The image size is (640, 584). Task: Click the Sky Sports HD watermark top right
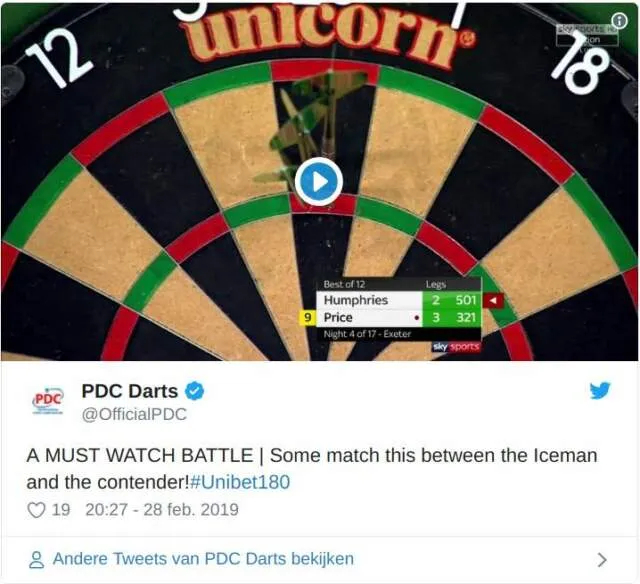[x=587, y=34]
